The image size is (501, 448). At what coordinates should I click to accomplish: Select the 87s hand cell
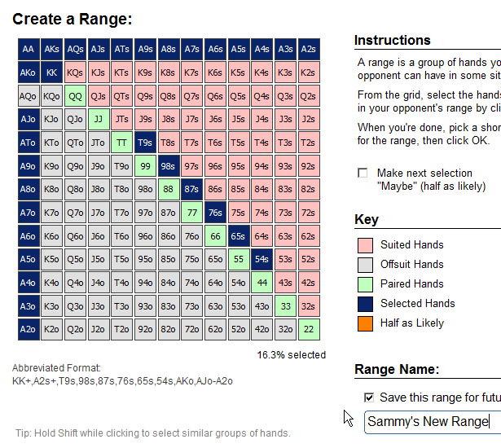[x=191, y=190]
